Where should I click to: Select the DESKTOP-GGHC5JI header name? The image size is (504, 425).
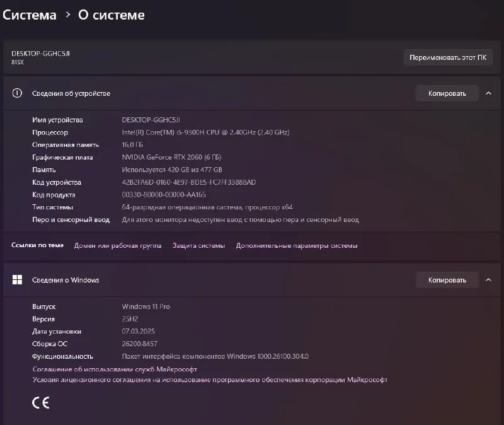[x=40, y=54]
